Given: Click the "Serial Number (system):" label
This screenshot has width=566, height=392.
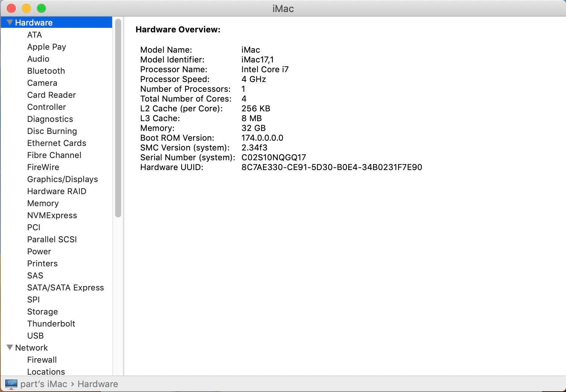Looking at the screenshot, I should [187, 157].
